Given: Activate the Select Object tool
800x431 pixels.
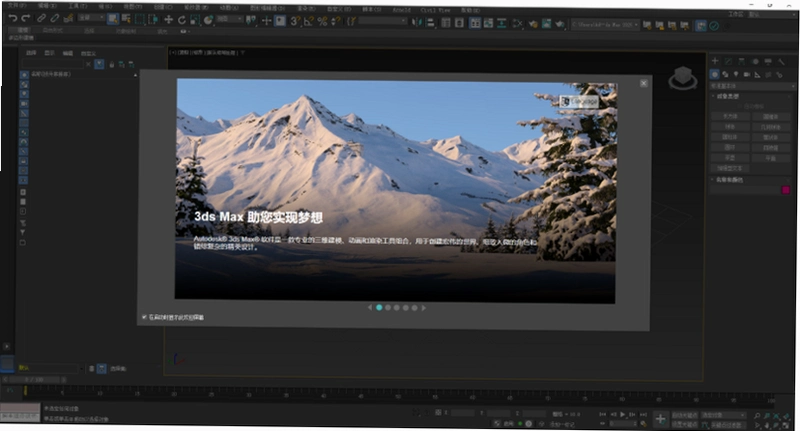Looking at the screenshot, I should (113, 20).
